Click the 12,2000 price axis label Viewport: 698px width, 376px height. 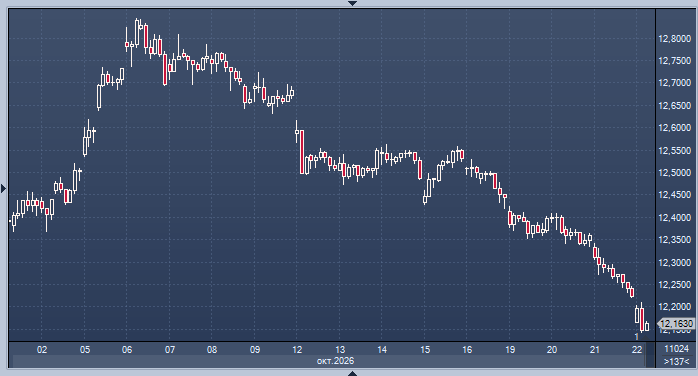point(675,307)
